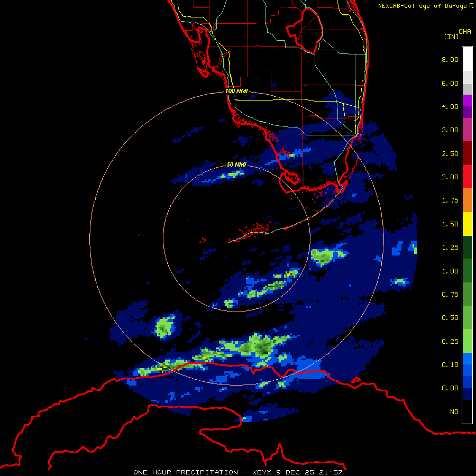
Task: Click the OHA product label
Action: click(x=465, y=31)
